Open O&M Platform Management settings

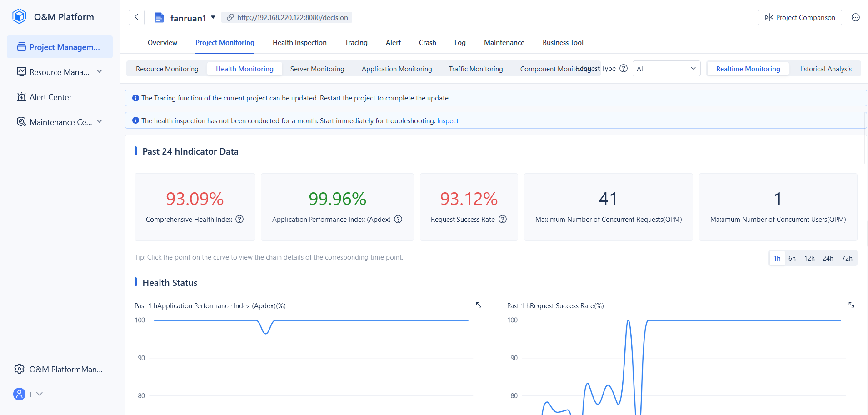(x=60, y=369)
